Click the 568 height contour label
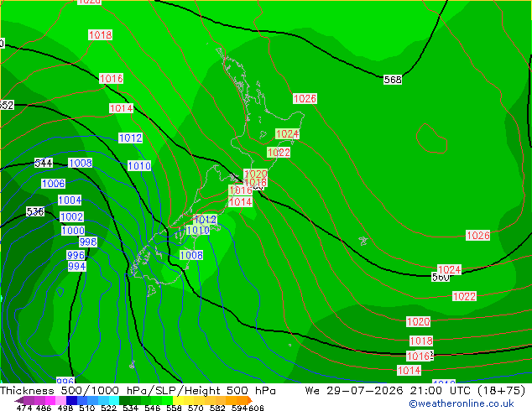 click(393, 80)
